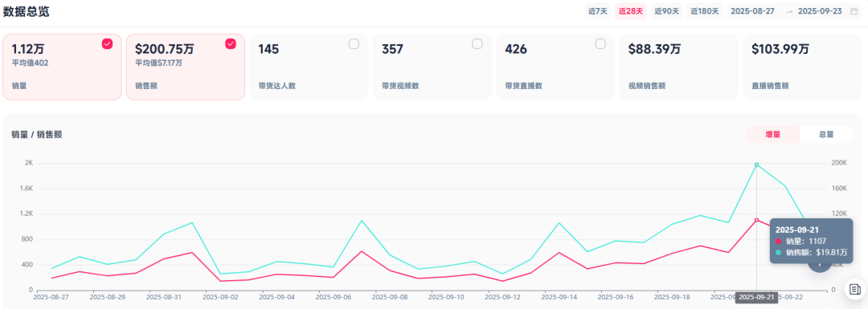Check the 带货视频数 card checkbox
The width and height of the screenshot is (868, 309).
click(x=477, y=43)
